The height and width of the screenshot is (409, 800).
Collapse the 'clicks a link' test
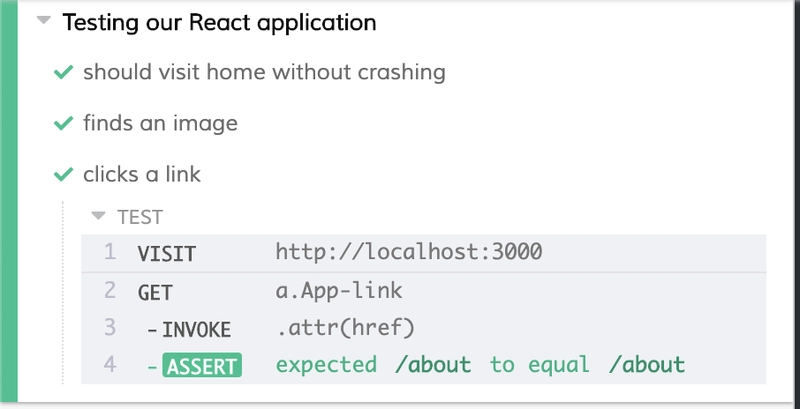[x=142, y=175]
